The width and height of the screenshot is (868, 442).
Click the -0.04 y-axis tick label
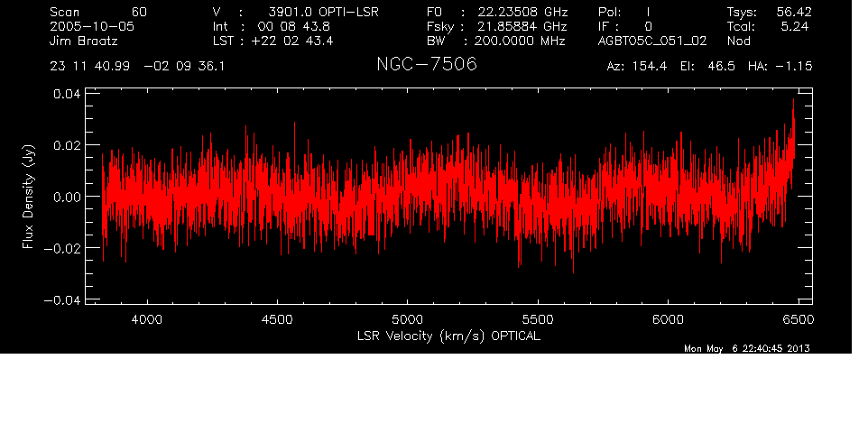(x=62, y=300)
